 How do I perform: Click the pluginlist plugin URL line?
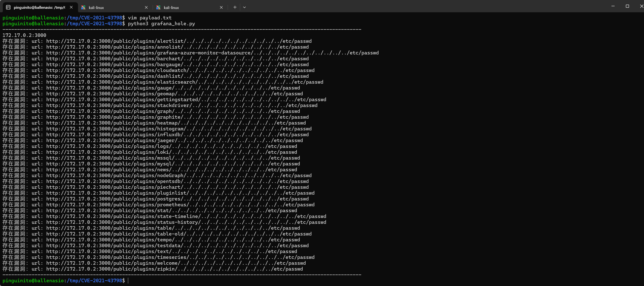coord(159,193)
